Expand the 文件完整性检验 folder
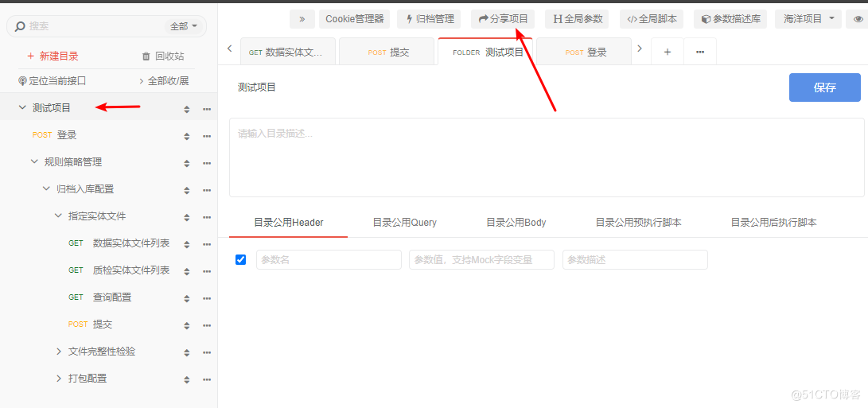 [x=59, y=352]
